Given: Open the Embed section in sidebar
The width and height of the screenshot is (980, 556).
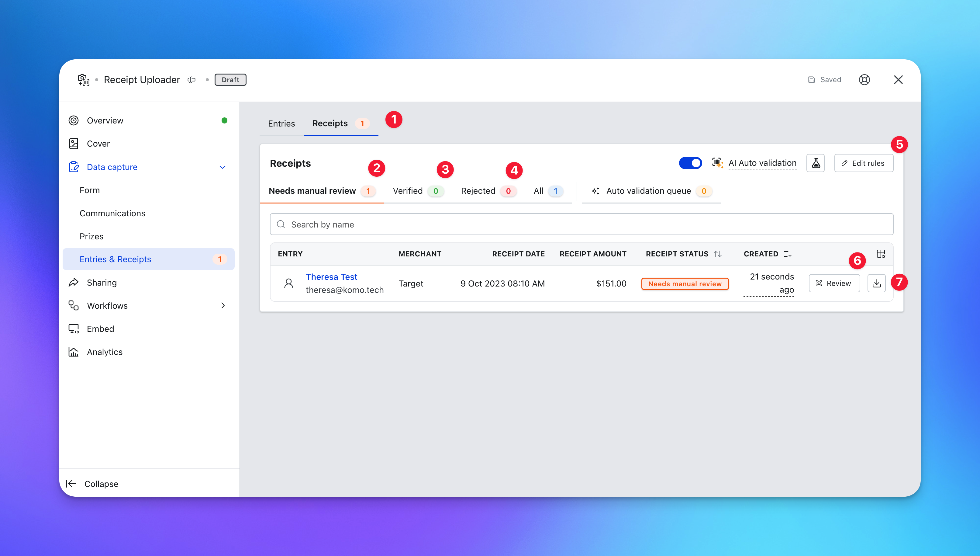Looking at the screenshot, I should (x=100, y=329).
